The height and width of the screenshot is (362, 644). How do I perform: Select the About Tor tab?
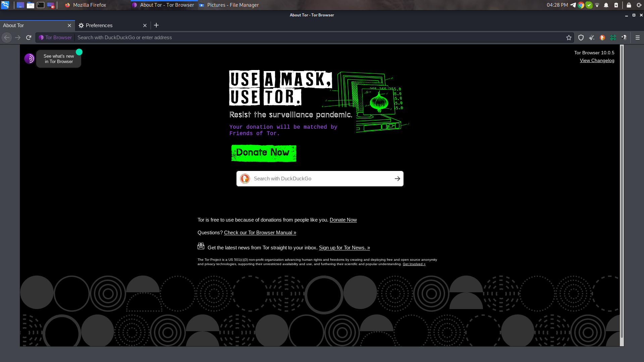pyautogui.click(x=37, y=25)
